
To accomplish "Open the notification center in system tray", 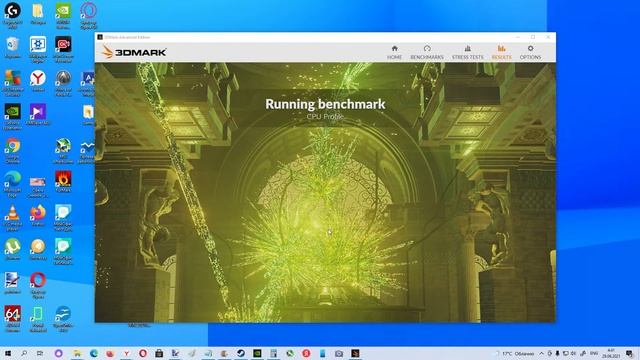I will (x=630, y=353).
